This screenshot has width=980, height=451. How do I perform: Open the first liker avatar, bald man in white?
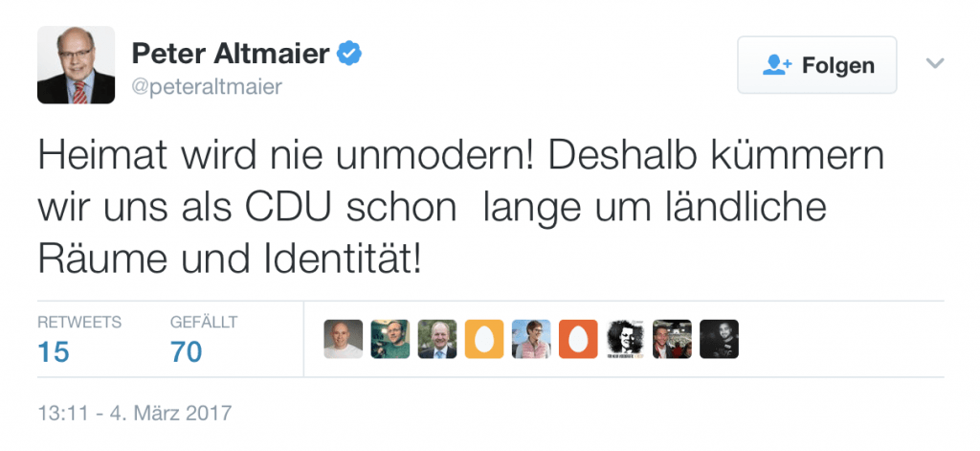[344, 339]
